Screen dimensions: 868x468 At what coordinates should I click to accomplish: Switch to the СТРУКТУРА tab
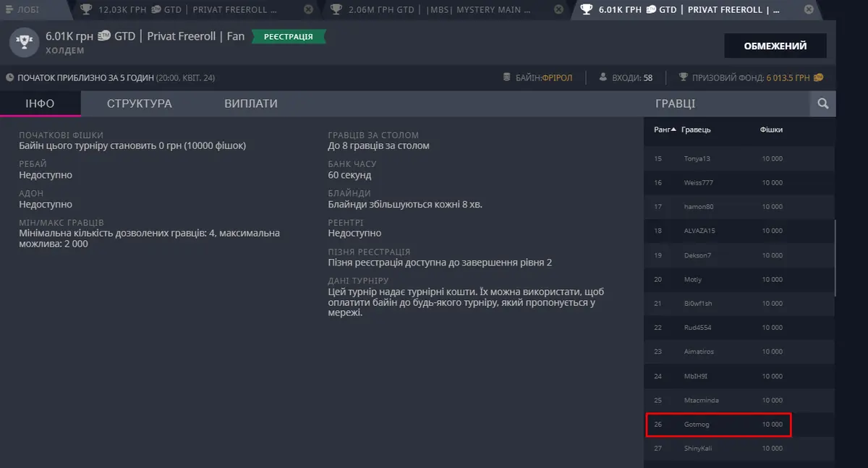tap(140, 103)
